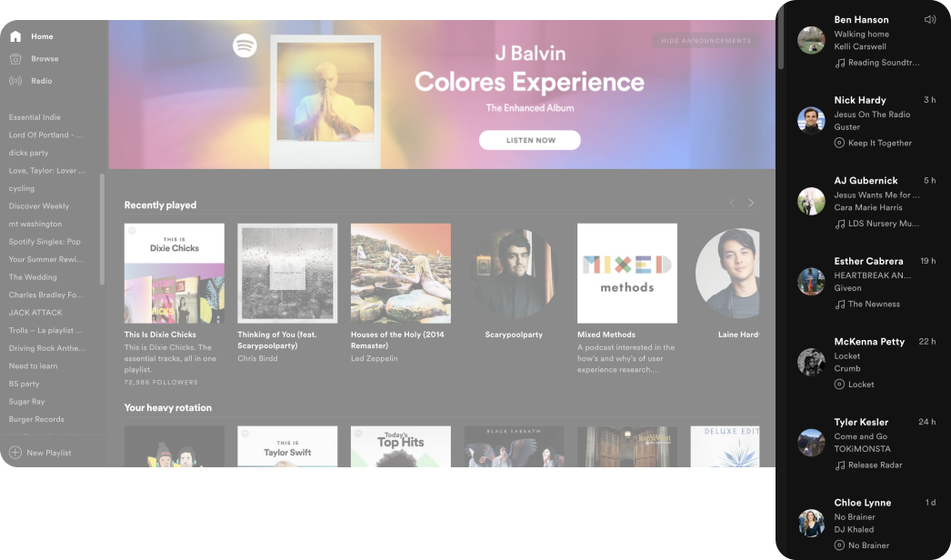Click the plus icon next to New Playlist
This screenshot has width=951, height=560.
tap(15, 453)
